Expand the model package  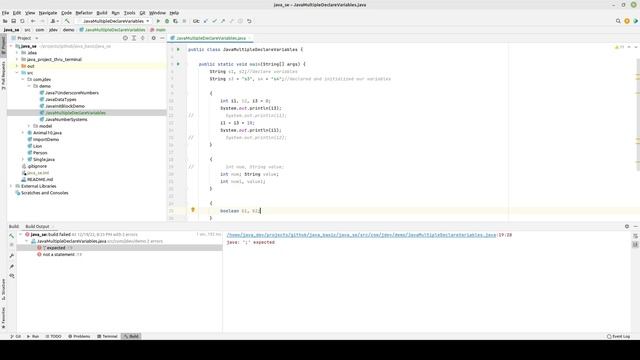[29, 126]
